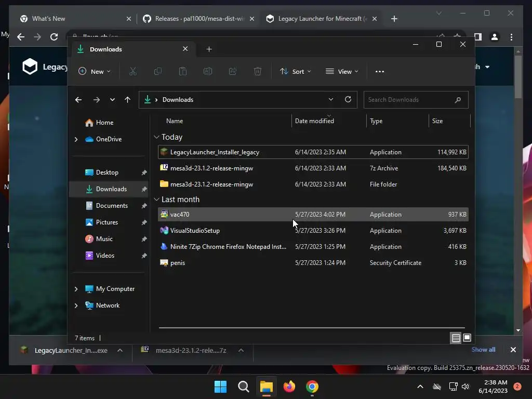Image resolution: width=532 pixels, height=399 pixels.
Task: Click the Share icon in Explorer toolbar
Action: tap(233, 71)
